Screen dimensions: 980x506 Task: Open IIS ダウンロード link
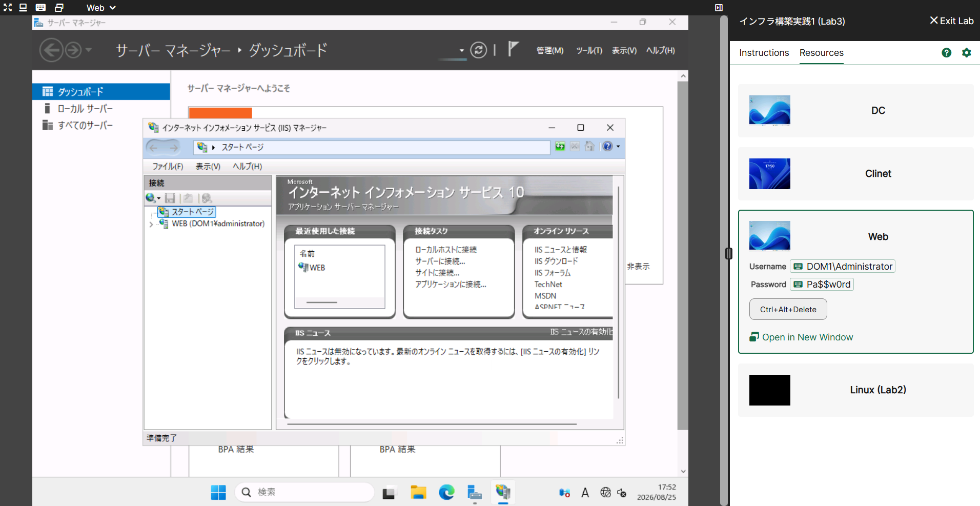(x=556, y=261)
